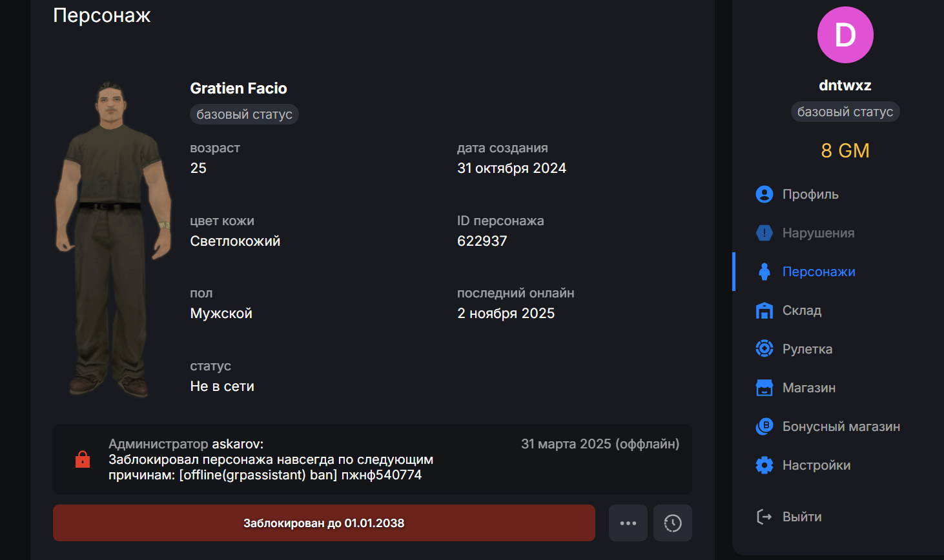The image size is (944, 560).
Task: Click the Выйти logout link
Action: 801,517
